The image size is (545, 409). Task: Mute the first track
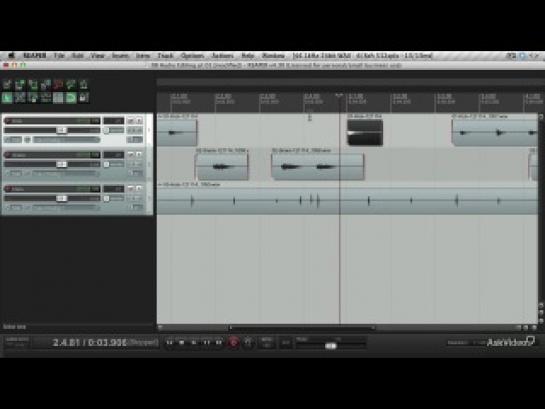point(131,121)
